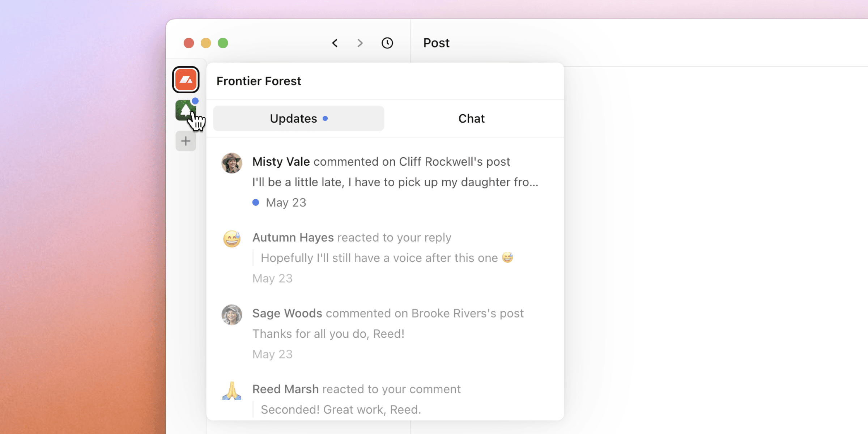The height and width of the screenshot is (434, 868).
Task: Click Sage Woods's comment on Brooke Rivers's post
Action: pos(387,333)
